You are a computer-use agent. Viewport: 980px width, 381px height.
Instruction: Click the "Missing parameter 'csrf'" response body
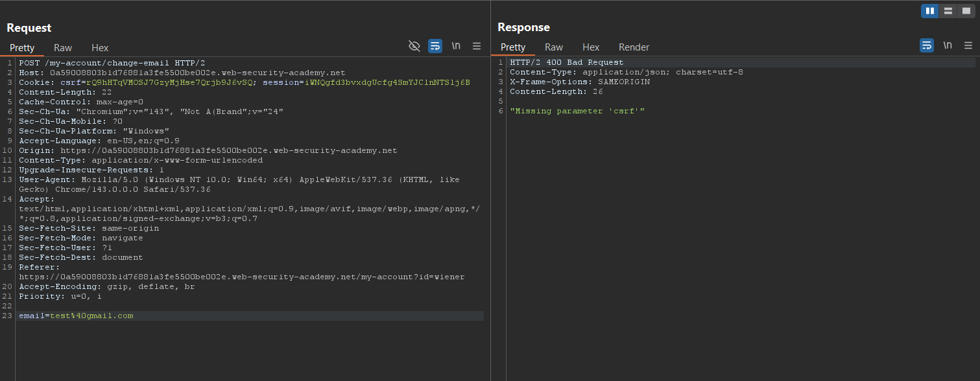(x=577, y=111)
